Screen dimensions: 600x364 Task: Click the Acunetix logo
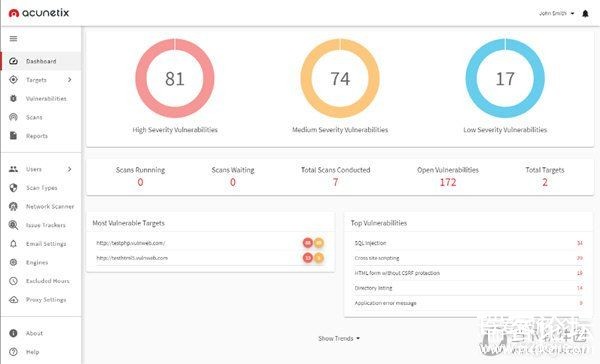[x=39, y=13]
